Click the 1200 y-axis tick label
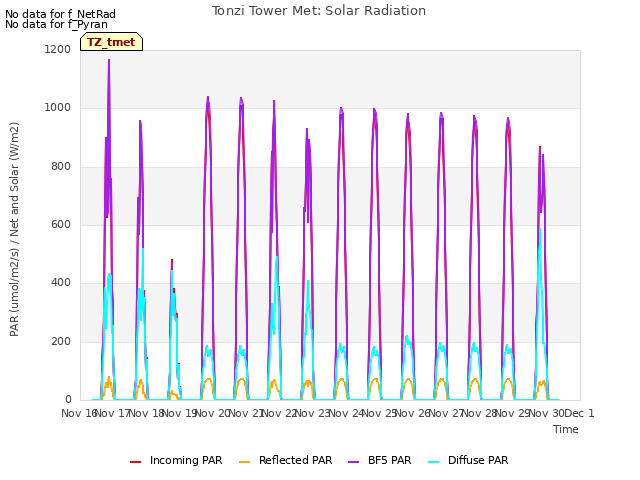Viewport: 640px width, 480px height. 58,49
